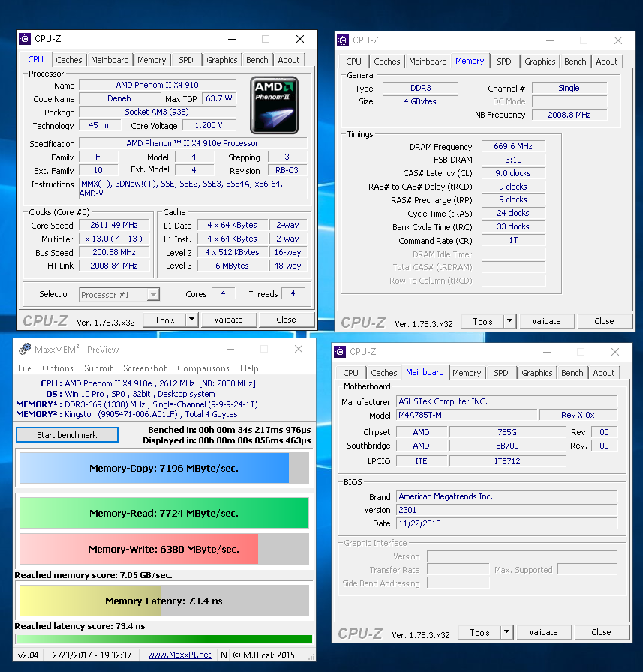Switch to Caches tab in CPU window

[x=69, y=60]
